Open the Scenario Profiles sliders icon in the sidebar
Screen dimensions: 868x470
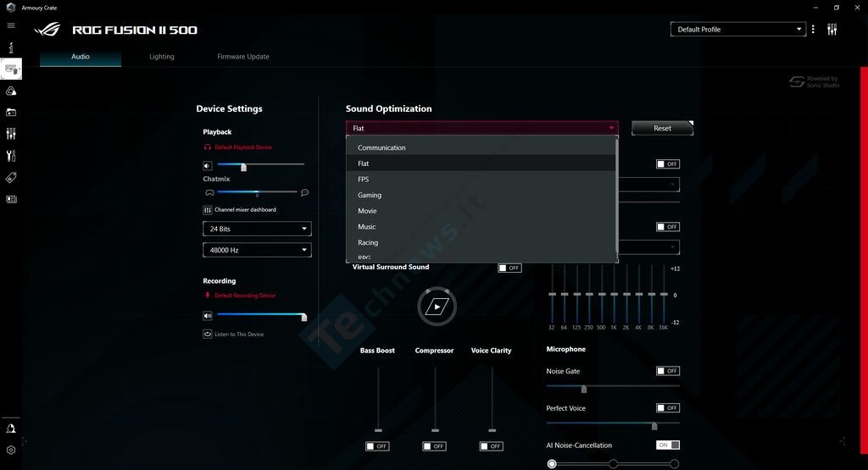coord(10,134)
